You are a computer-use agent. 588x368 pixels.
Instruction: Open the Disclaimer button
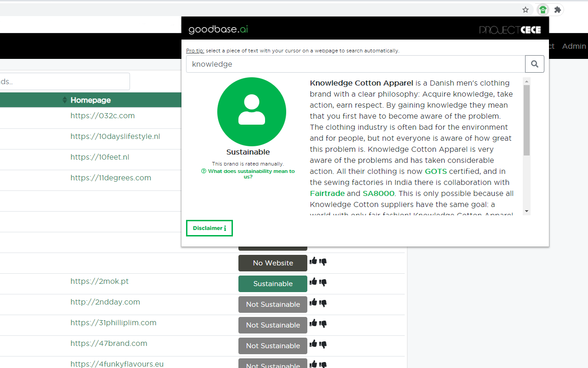point(209,228)
